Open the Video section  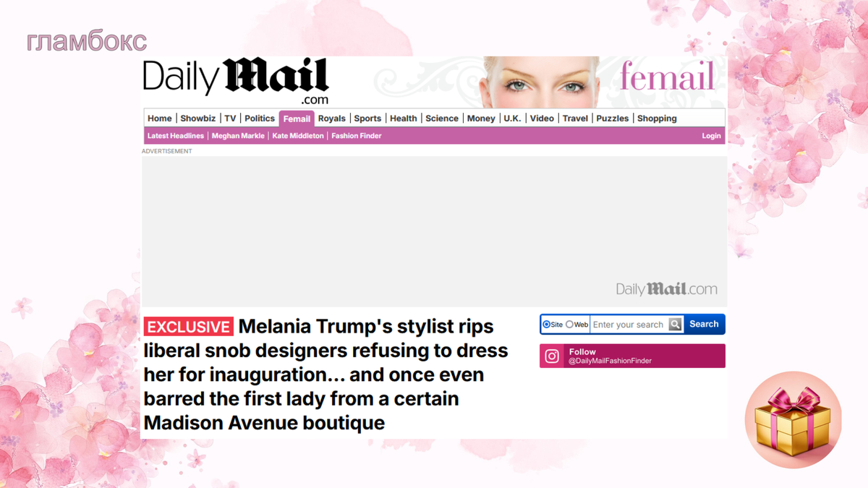pyautogui.click(x=542, y=119)
